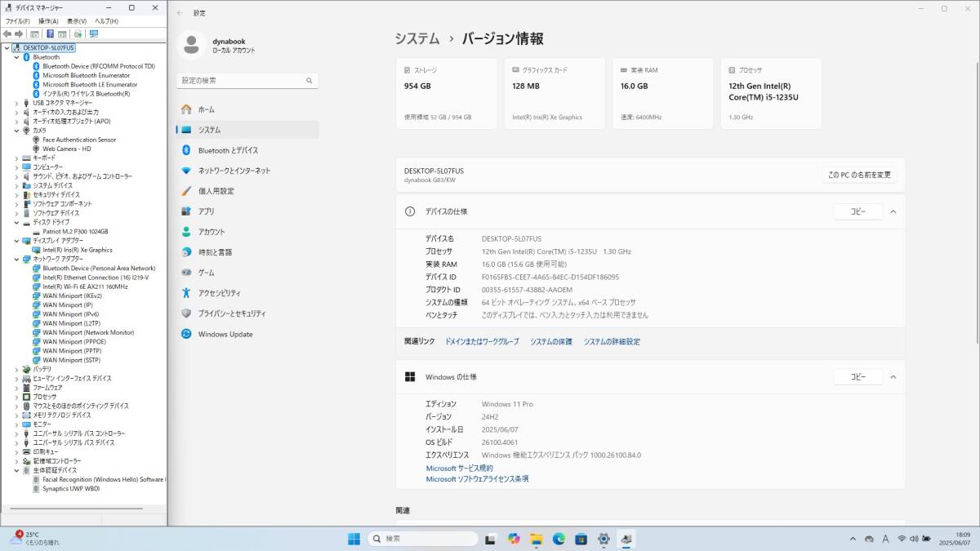Click the Update driver icon with green arrow

pyautogui.click(x=78, y=34)
